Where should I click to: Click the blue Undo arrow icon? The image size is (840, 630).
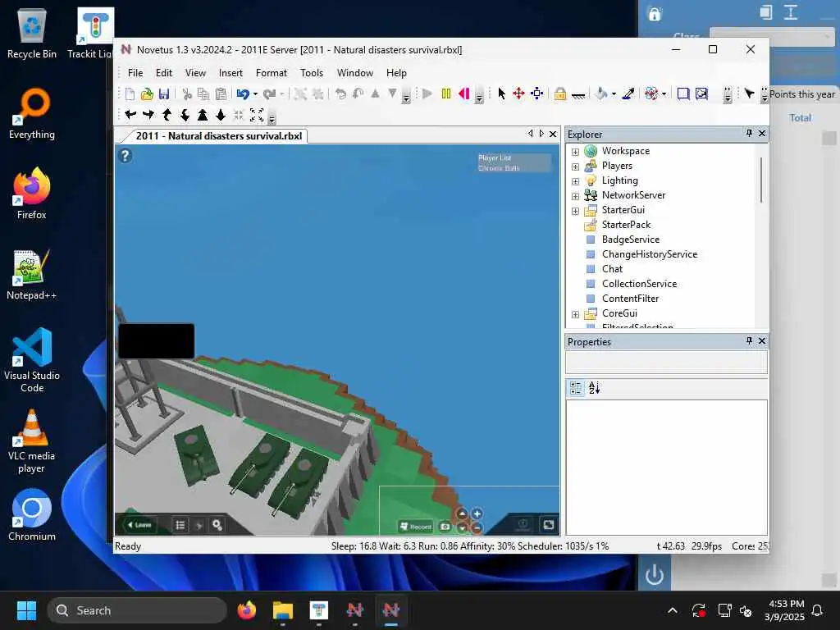tap(243, 94)
